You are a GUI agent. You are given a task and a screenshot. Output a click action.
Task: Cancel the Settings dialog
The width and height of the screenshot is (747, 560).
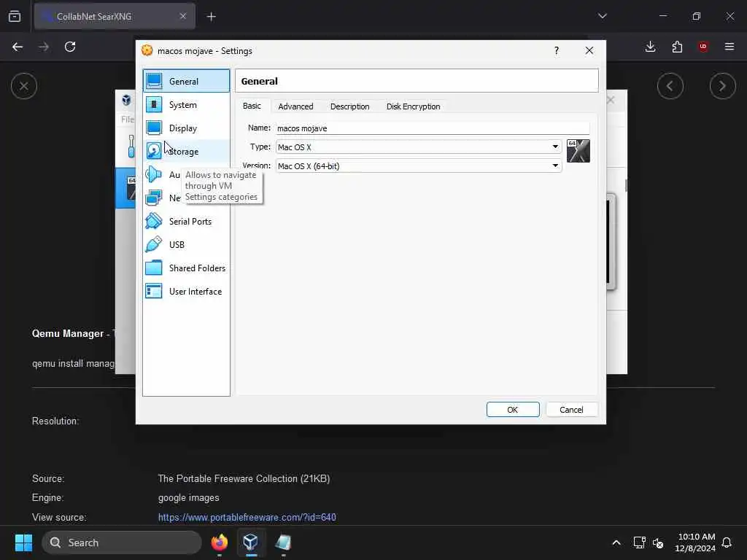571,410
